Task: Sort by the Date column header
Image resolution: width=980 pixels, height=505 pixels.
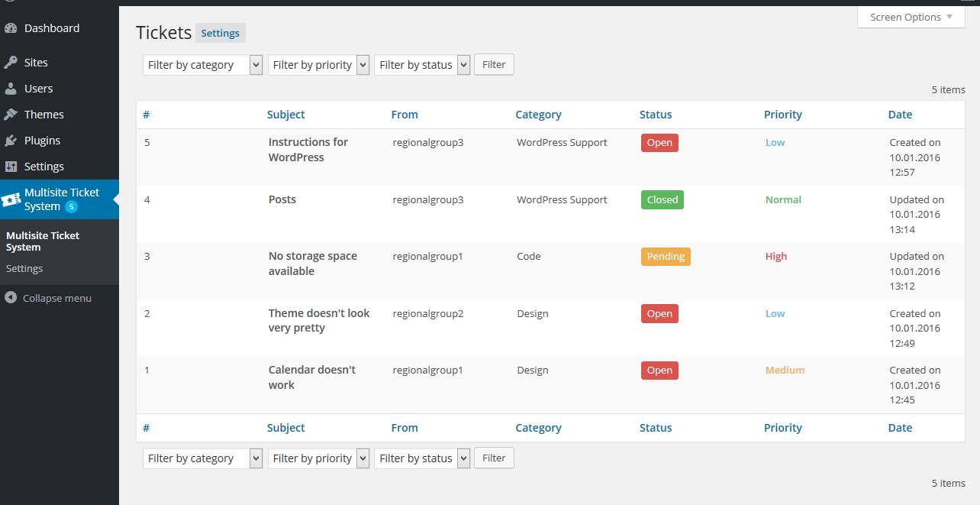Action: point(900,115)
